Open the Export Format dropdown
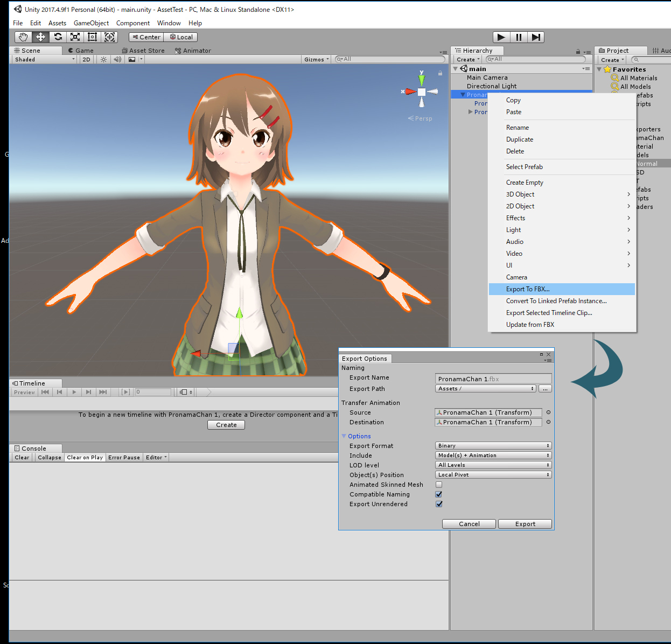 (x=493, y=446)
